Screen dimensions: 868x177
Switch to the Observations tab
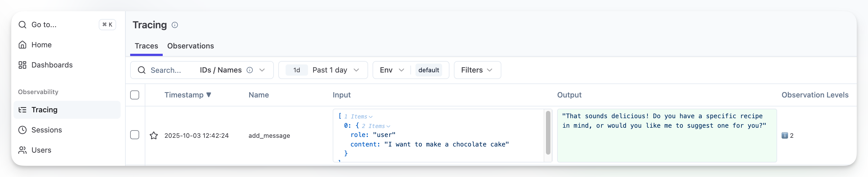pyautogui.click(x=190, y=46)
